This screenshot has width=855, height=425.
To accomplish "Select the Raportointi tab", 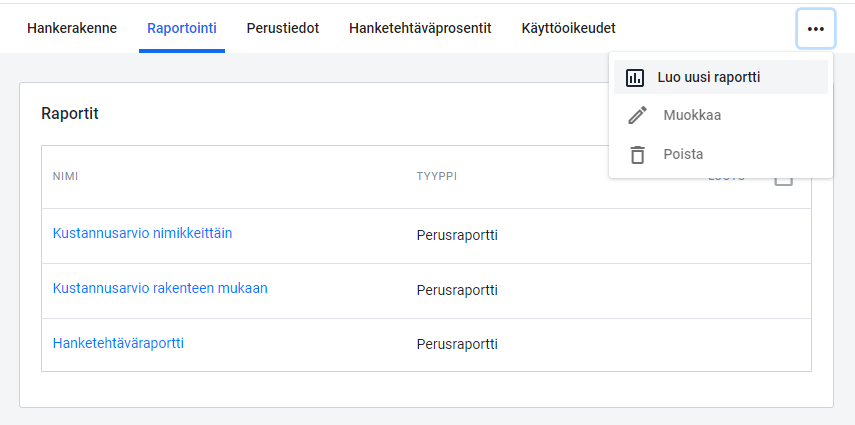I will pos(182,28).
